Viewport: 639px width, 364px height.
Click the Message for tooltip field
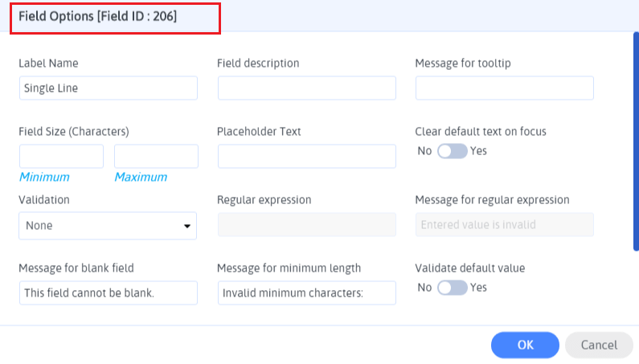[504, 88]
